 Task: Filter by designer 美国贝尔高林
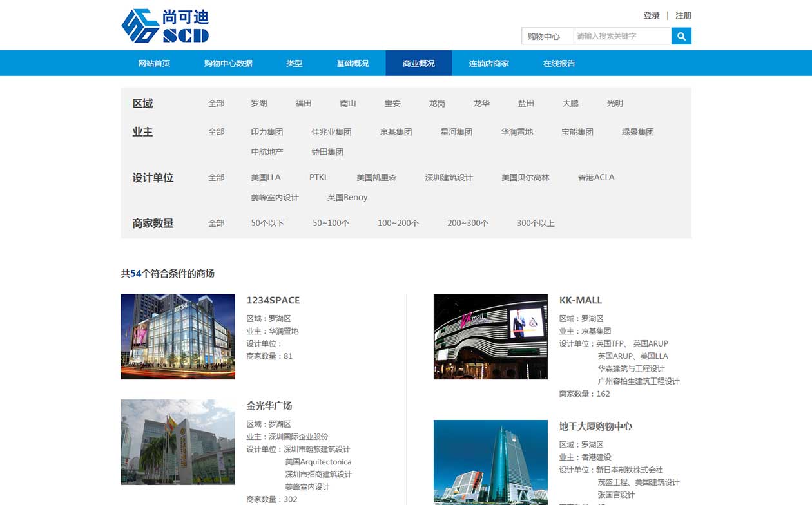point(525,177)
